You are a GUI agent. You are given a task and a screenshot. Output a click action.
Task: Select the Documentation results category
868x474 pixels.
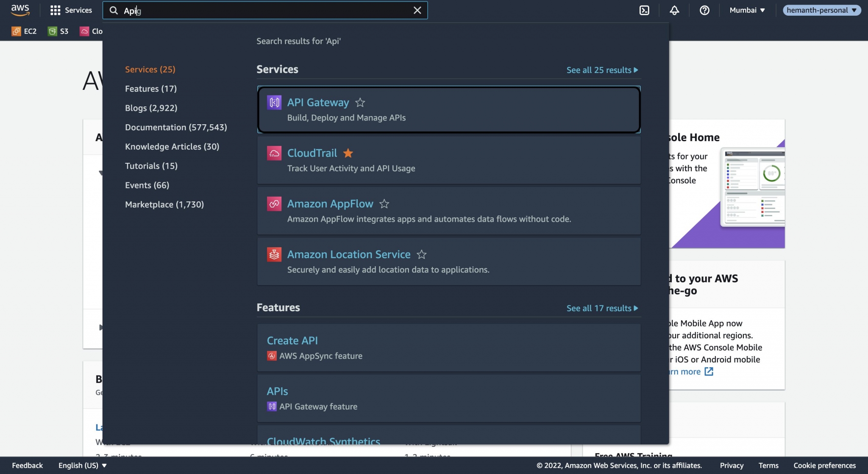[175, 127]
